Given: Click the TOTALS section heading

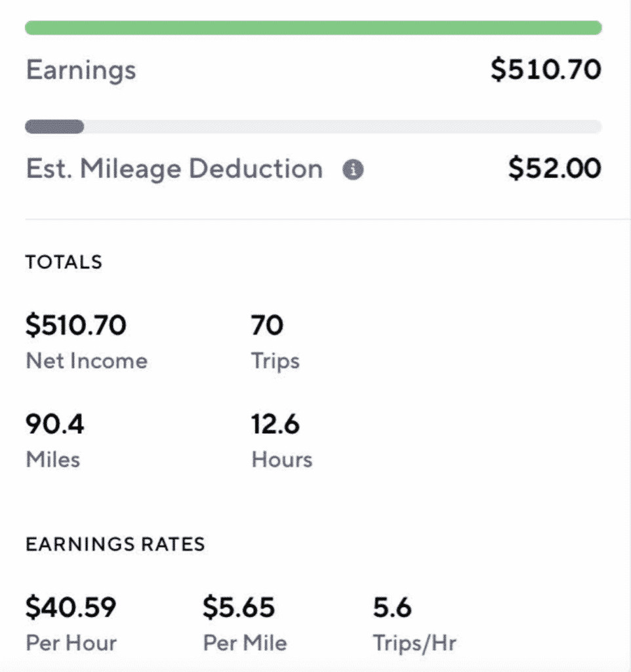Looking at the screenshot, I should click(64, 262).
